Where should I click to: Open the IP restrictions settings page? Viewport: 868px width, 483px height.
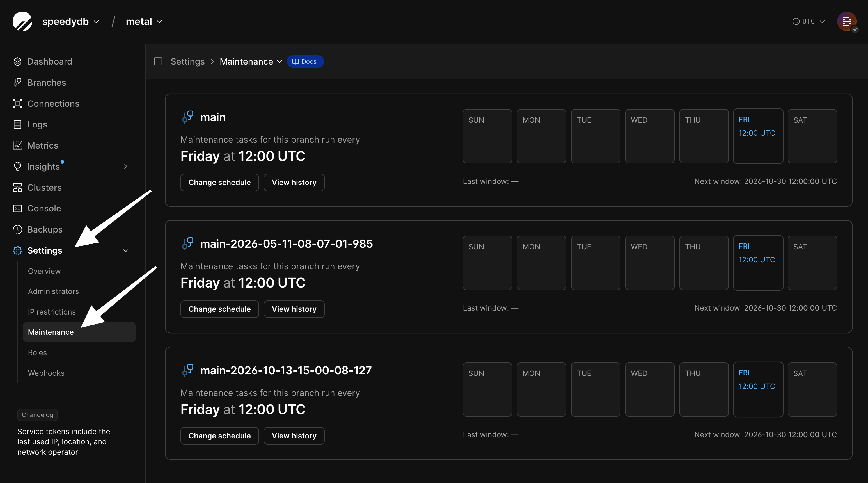click(x=52, y=312)
